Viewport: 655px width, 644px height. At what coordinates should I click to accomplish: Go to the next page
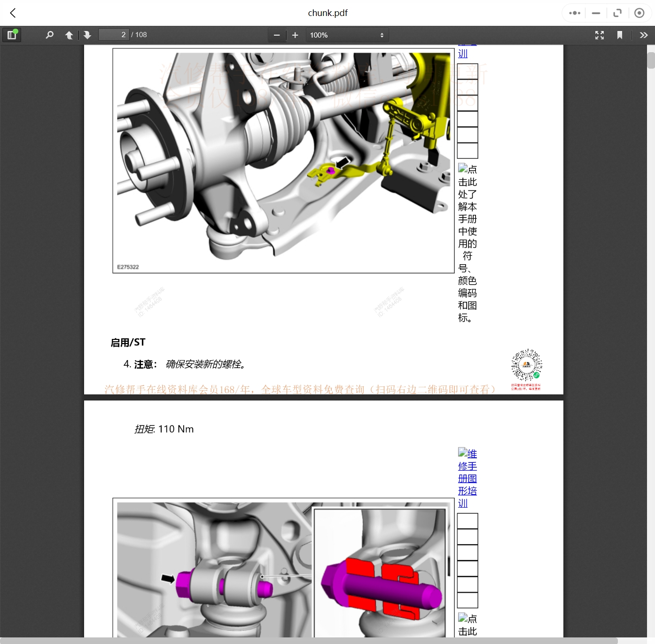click(87, 35)
